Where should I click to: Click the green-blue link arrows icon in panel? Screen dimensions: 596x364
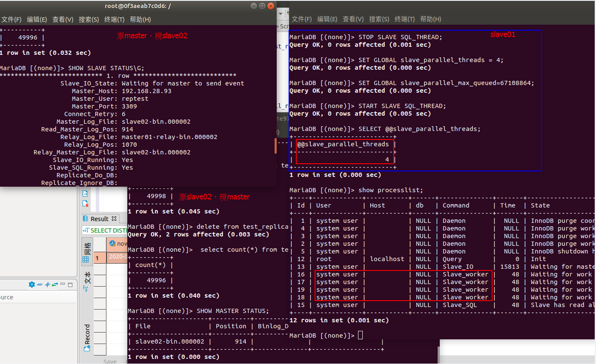click(54, 284)
